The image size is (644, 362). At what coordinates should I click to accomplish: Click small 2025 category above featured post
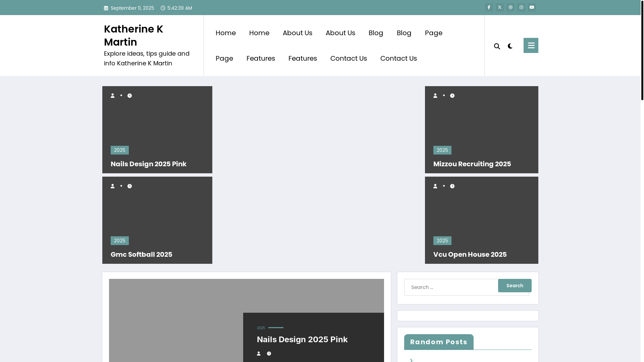coord(261,328)
